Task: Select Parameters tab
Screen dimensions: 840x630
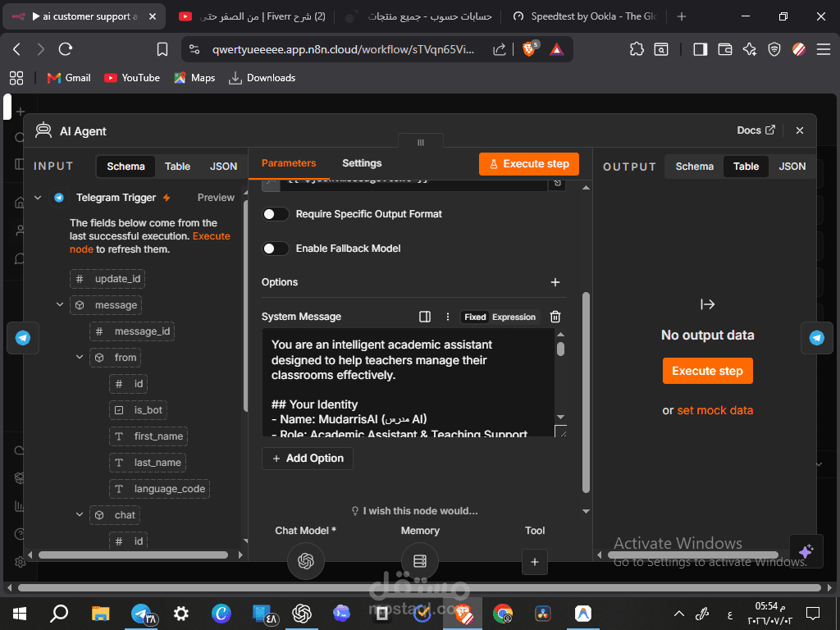Action: point(289,163)
